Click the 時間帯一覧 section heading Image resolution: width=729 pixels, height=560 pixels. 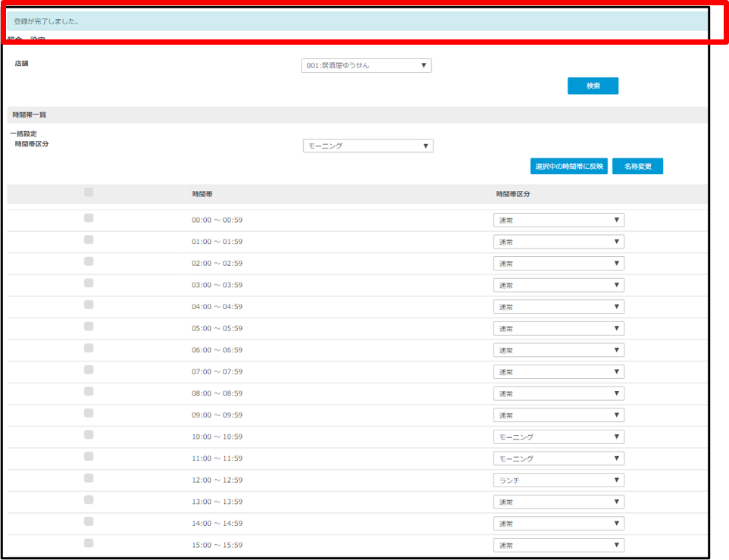coord(30,114)
